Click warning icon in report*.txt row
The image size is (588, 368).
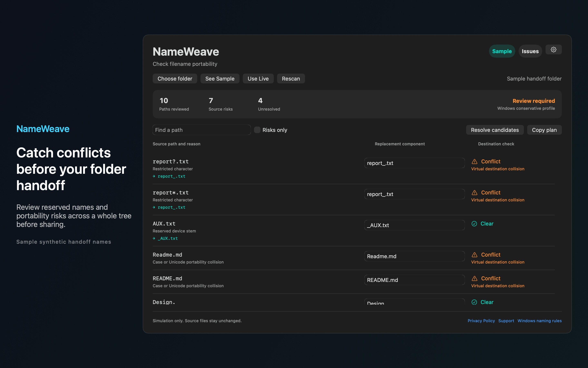pyautogui.click(x=474, y=193)
